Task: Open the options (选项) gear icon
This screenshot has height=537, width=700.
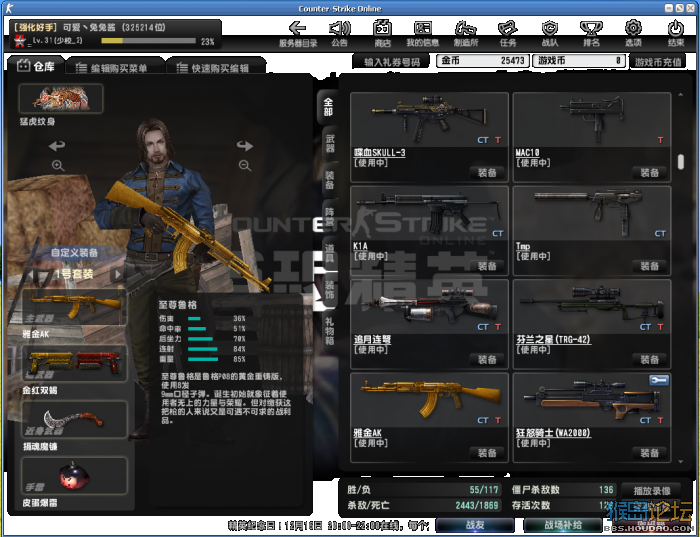Action: [x=633, y=29]
